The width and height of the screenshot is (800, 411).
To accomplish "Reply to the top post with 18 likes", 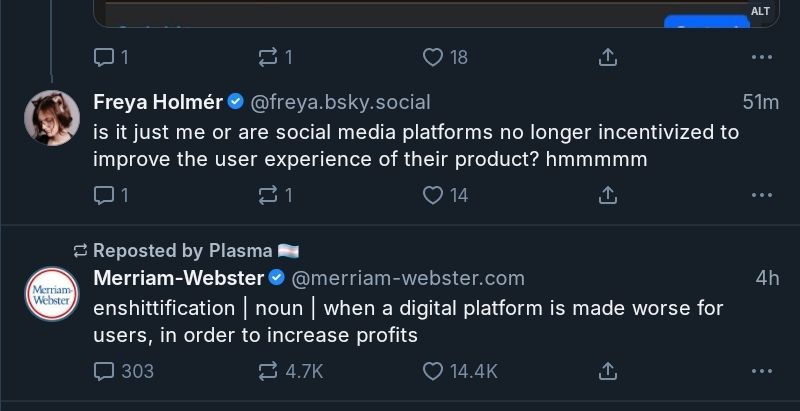I will pyautogui.click(x=104, y=58).
